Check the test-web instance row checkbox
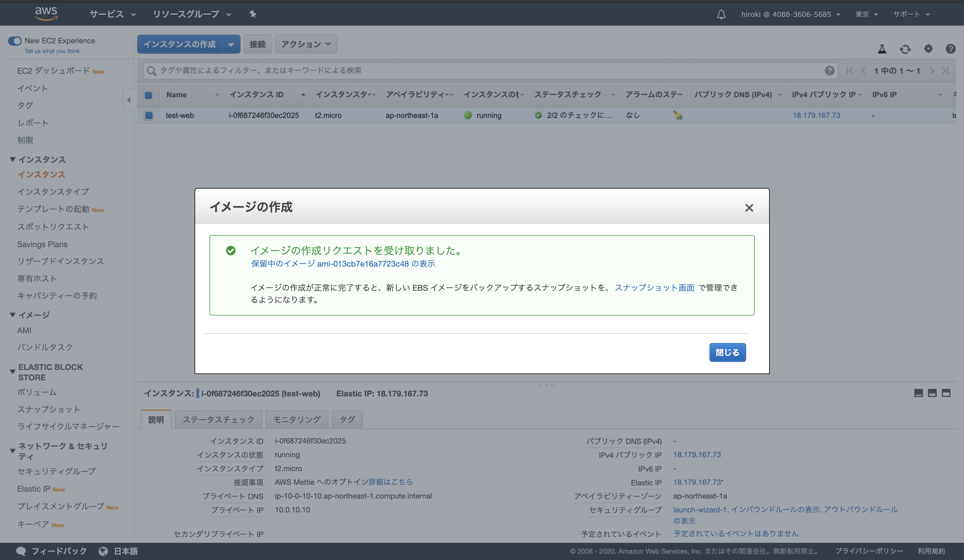Image resolution: width=964 pixels, height=560 pixels. coord(149,115)
